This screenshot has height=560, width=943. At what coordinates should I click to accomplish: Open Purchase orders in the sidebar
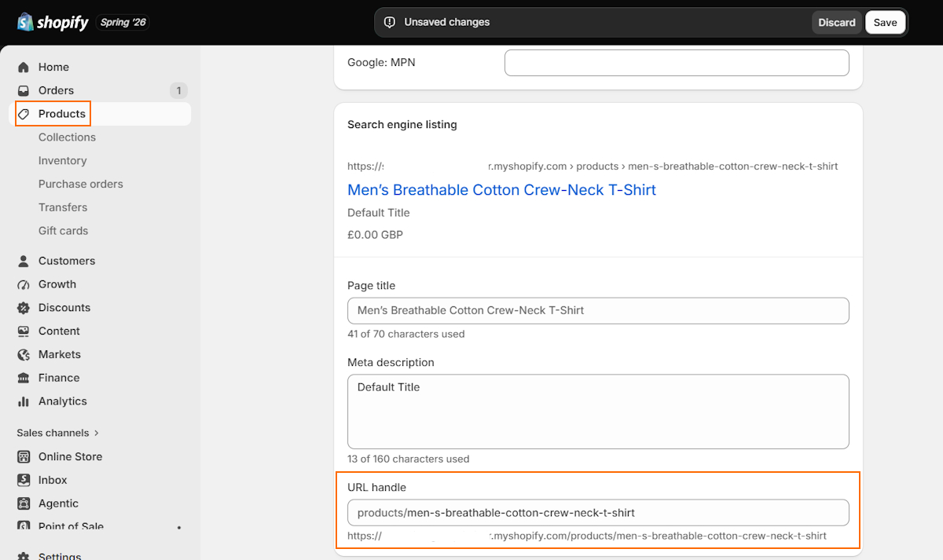(x=81, y=185)
